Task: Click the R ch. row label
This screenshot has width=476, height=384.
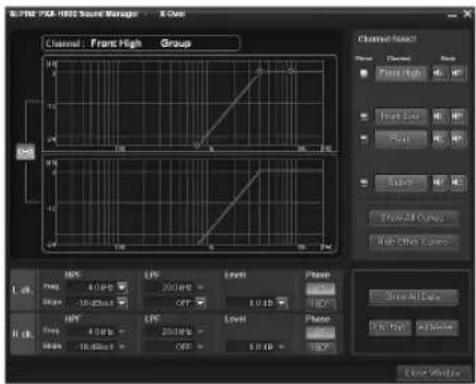Action: [23, 334]
